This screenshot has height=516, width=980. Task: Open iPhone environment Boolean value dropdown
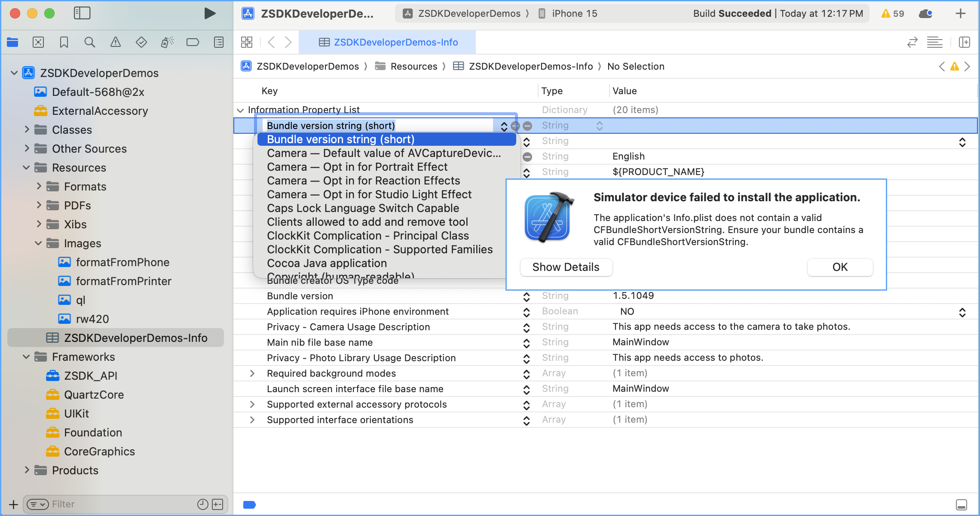[x=962, y=312]
